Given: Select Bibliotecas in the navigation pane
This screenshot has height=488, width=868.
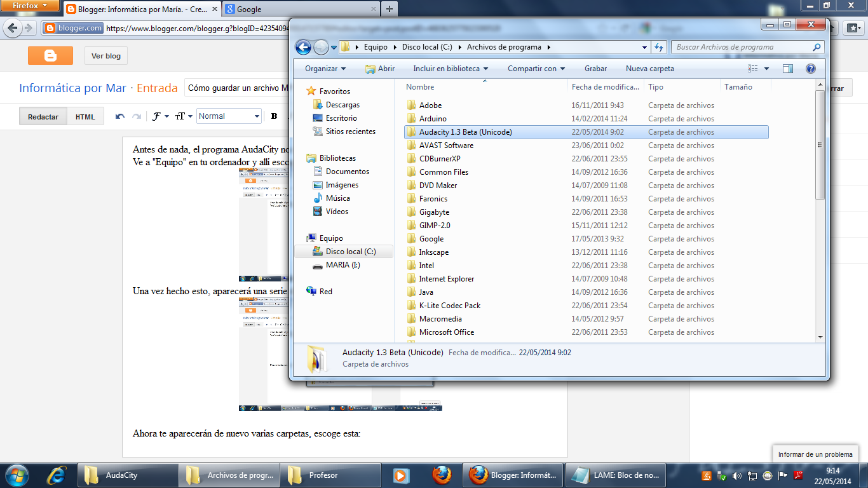Looking at the screenshot, I should pos(337,158).
